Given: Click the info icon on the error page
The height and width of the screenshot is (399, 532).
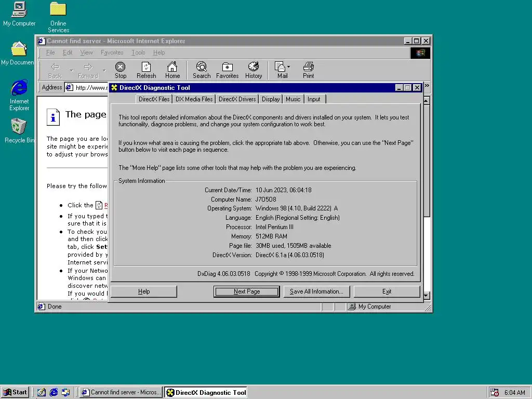Looking at the screenshot, I should coord(54,117).
